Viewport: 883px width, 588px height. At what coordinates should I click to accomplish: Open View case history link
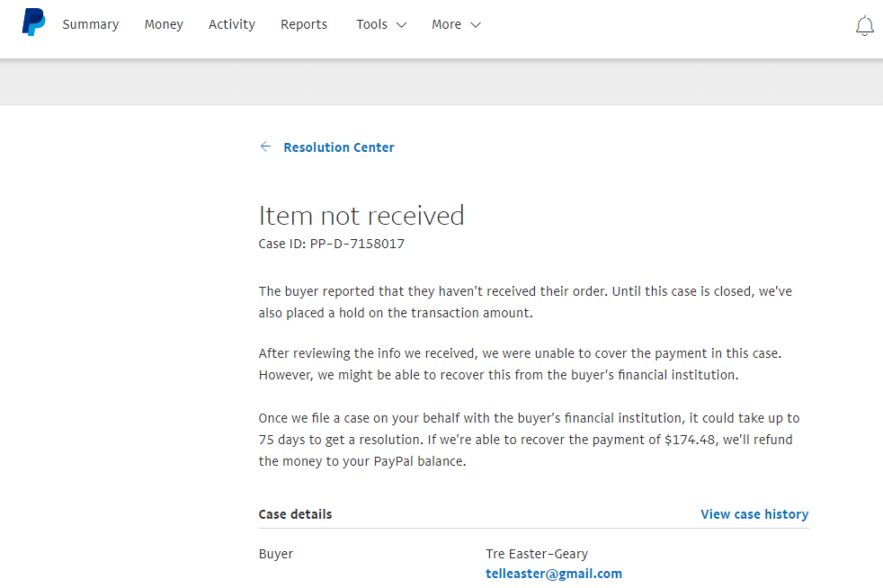click(x=754, y=514)
